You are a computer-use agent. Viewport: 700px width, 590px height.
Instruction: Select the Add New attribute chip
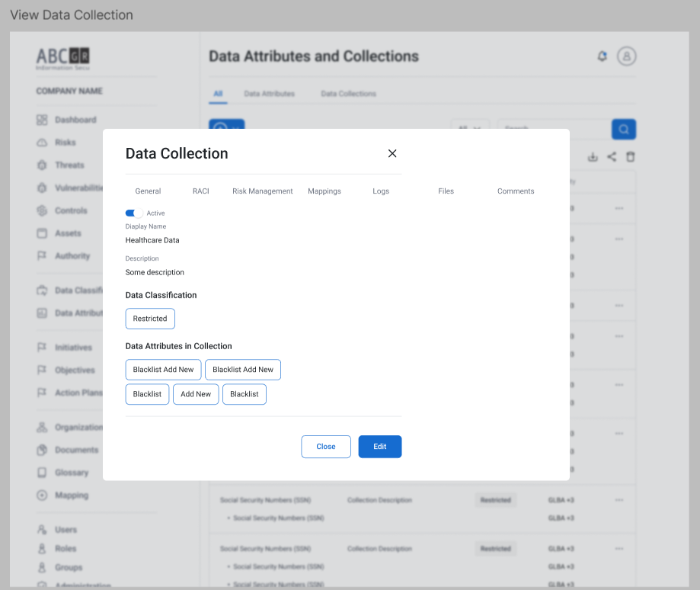[x=196, y=394]
